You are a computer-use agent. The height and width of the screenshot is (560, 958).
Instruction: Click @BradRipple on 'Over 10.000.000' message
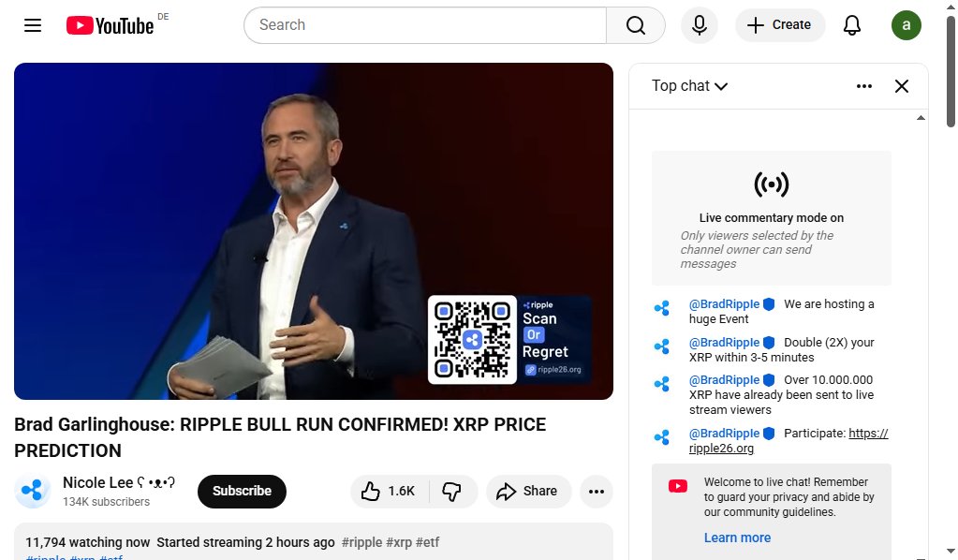coord(724,380)
